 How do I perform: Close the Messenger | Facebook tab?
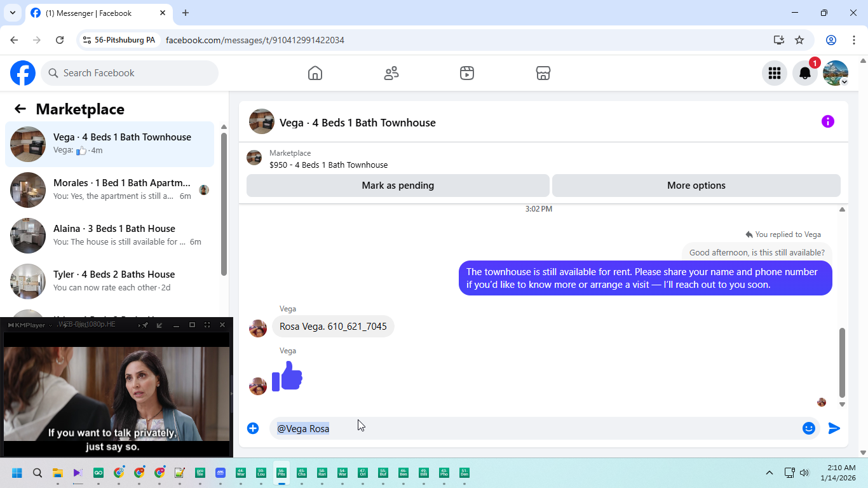[x=163, y=13]
